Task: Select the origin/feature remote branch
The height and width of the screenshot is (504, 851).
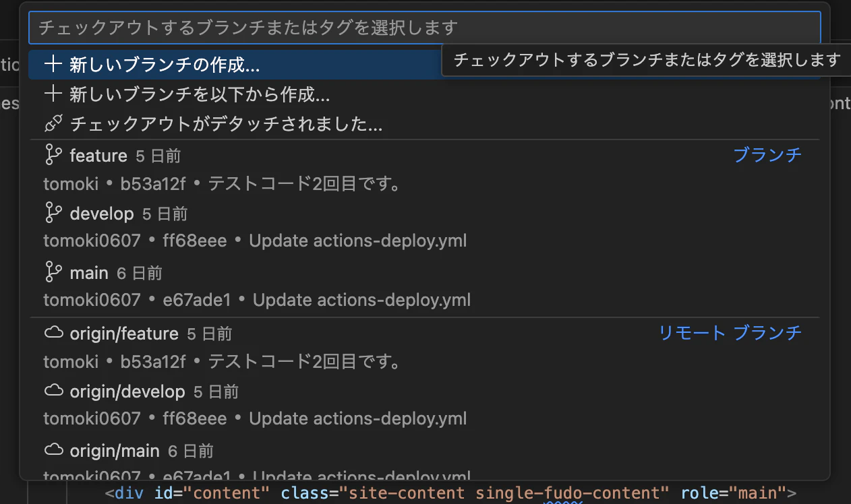Action: coord(425,347)
